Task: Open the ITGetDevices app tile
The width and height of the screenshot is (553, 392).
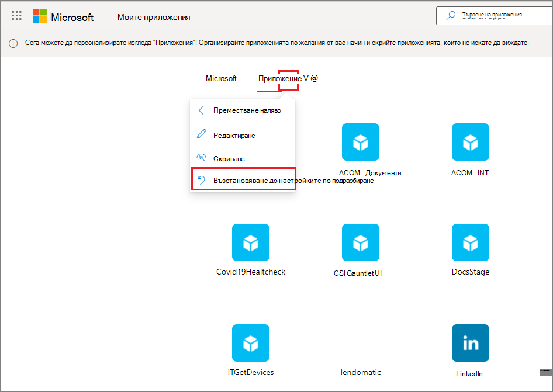Action: [251, 343]
